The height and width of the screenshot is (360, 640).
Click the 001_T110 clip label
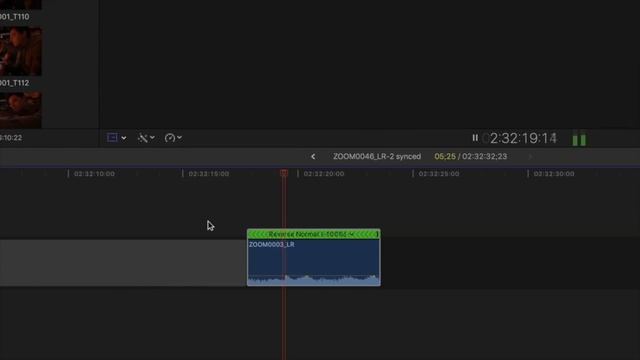15,17
